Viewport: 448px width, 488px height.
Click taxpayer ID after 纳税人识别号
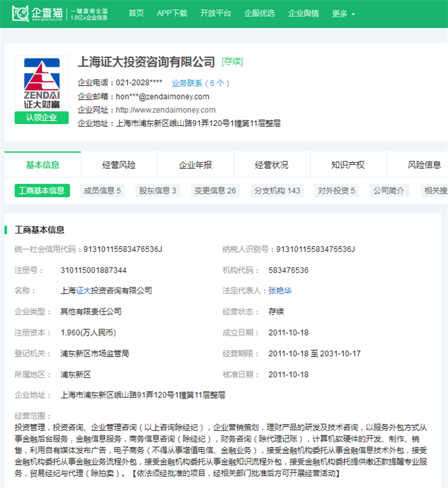click(x=316, y=249)
